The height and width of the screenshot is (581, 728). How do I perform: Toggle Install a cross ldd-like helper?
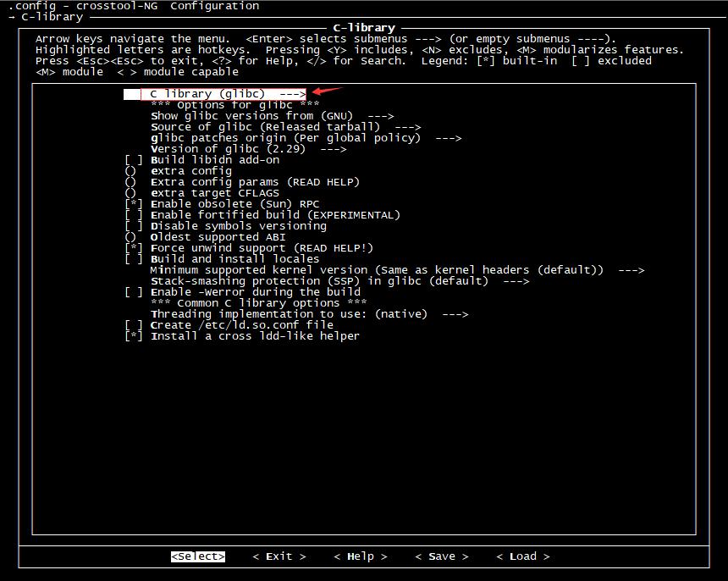[242, 336]
